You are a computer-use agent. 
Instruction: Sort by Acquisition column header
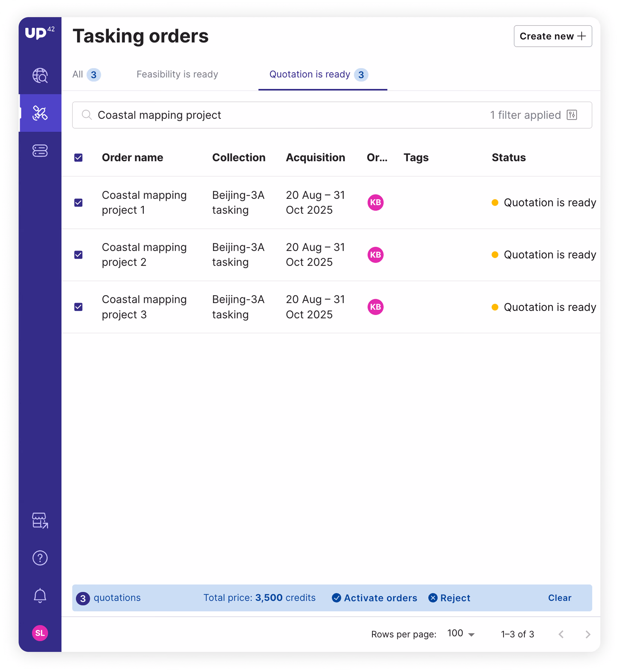click(x=315, y=158)
